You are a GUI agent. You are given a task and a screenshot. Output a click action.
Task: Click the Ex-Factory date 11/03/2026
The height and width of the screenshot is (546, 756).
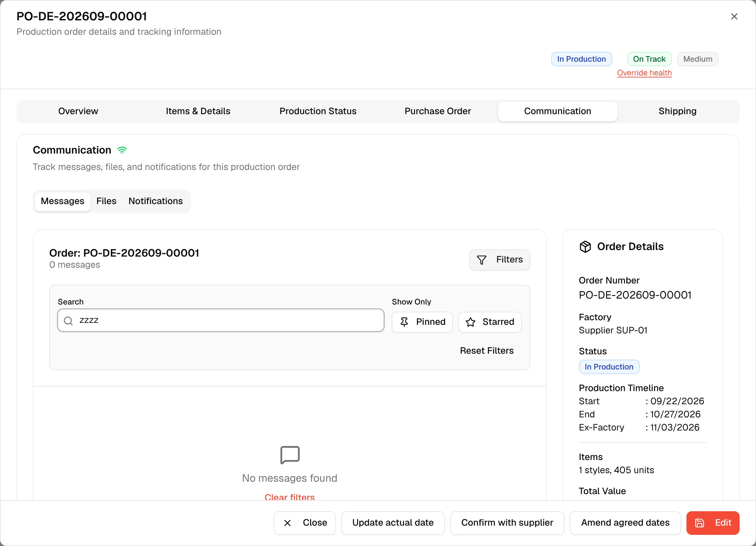point(675,428)
